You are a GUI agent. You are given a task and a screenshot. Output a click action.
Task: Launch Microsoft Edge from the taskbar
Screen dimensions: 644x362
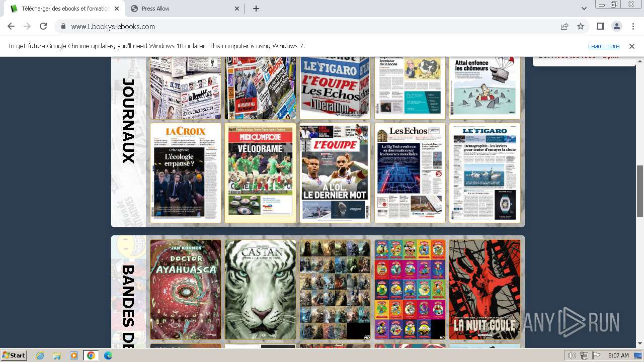[108, 355]
